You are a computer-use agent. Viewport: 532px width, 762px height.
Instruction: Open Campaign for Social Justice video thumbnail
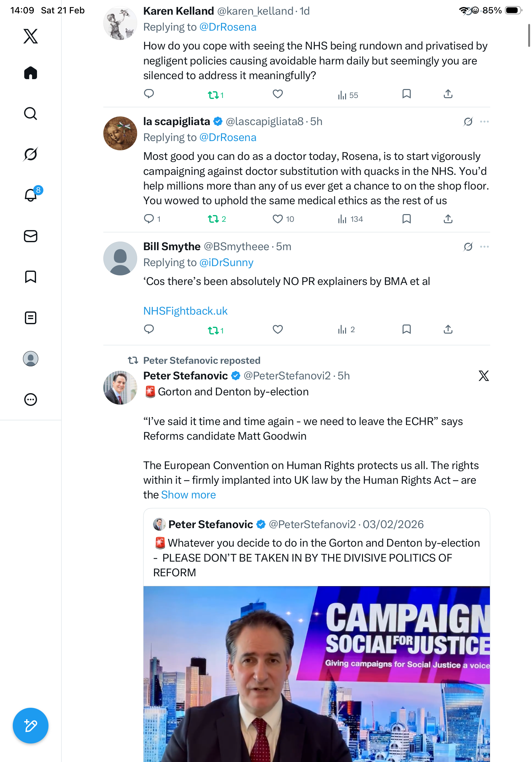point(316,674)
